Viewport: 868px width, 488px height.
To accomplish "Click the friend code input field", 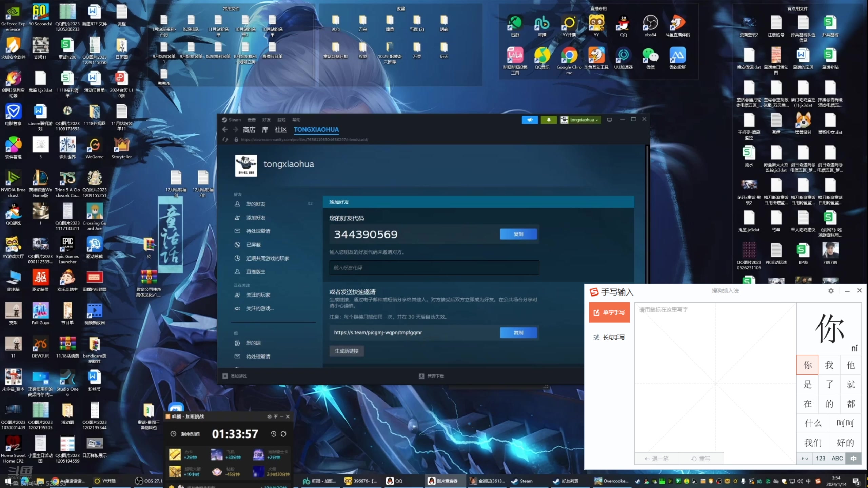I will pyautogui.click(x=433, y=267).
